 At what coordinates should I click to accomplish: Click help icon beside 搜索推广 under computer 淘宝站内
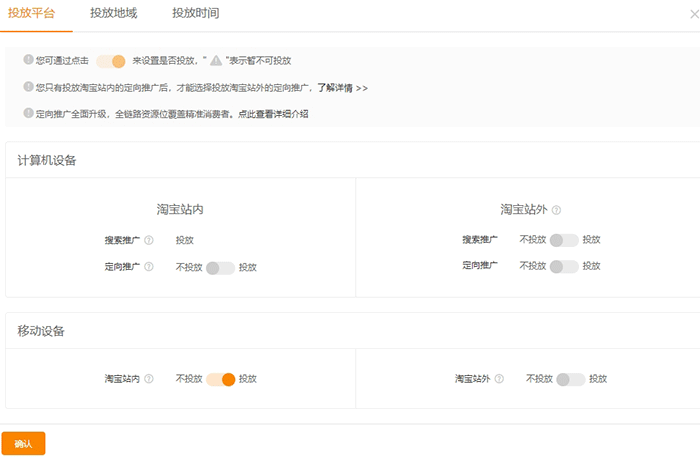pos(148,240)
